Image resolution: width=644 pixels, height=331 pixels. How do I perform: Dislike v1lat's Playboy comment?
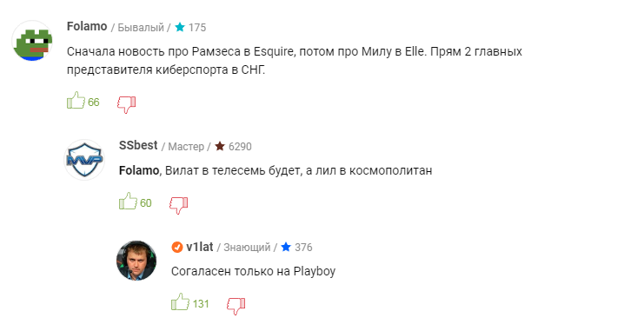tap(236, 307)
